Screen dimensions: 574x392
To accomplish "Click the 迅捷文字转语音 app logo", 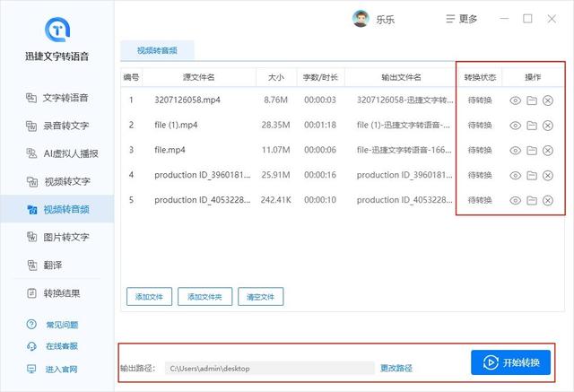I will point(57,30).
